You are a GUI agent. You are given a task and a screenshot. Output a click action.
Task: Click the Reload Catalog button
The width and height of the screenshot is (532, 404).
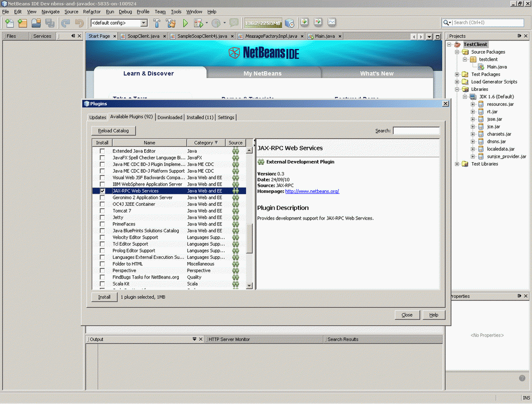pos(113,131)
